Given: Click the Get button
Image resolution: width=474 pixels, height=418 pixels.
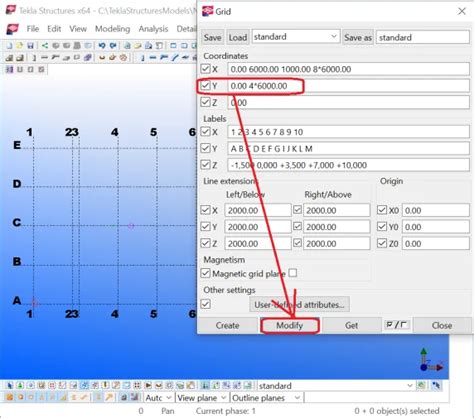Looking at the screenshot, I should coord(351,325).
